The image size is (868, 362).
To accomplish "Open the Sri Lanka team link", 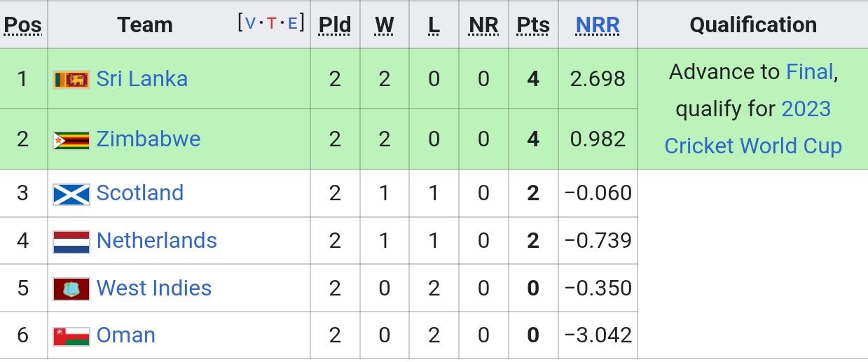I will click(142, 78).
